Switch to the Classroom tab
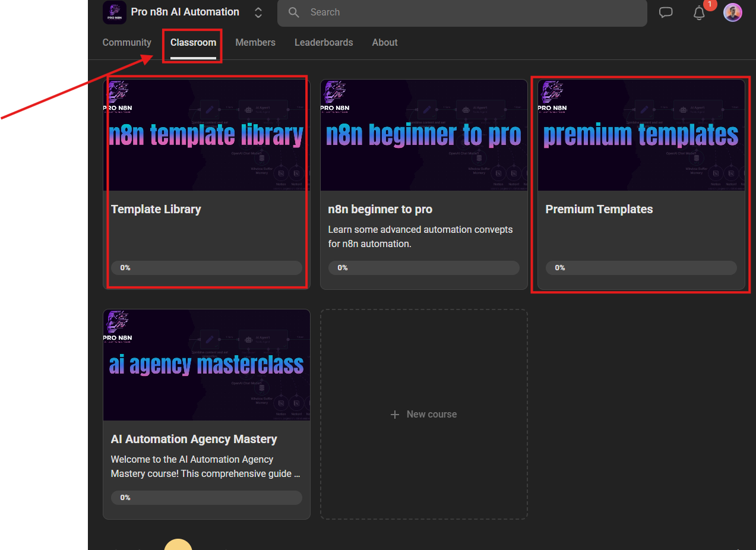 [x=193, y=43]
